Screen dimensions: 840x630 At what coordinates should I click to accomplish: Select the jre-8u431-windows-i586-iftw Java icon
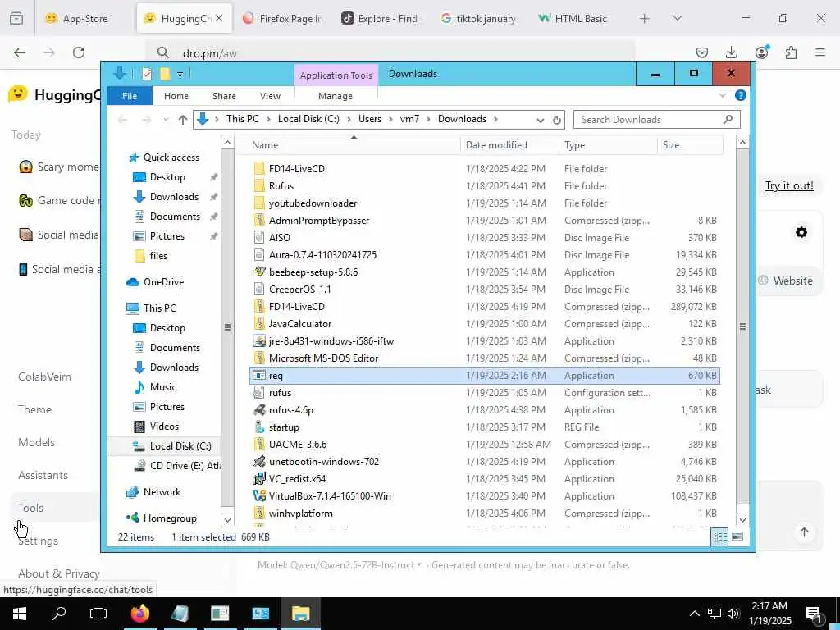click(259, 340)
